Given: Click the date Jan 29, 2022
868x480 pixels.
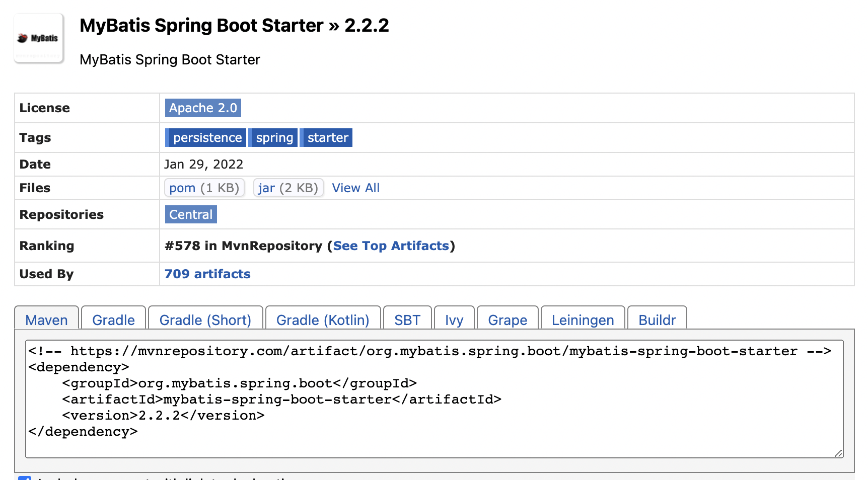Looking at the screenshot, I should [204, 165].
